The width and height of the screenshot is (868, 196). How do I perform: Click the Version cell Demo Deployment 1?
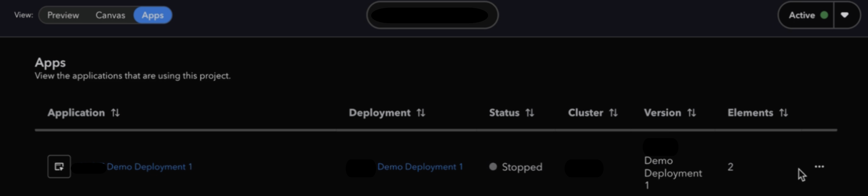[x=673, y=173]
